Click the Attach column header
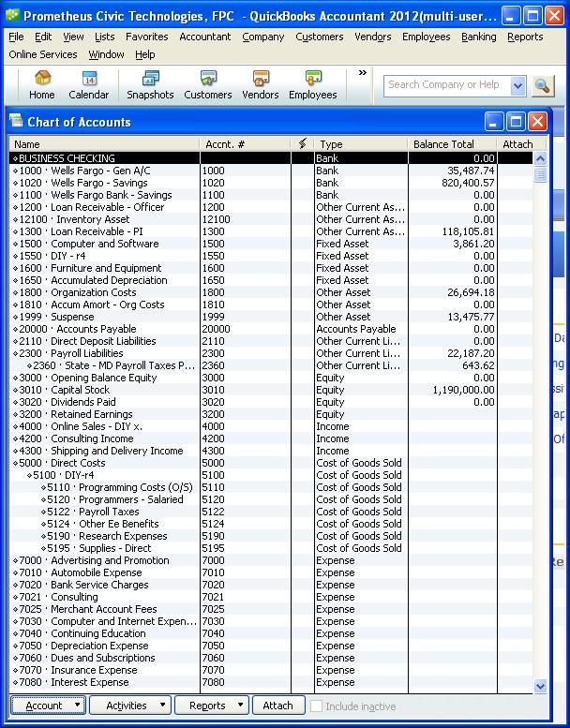Image resolution: width=570 pixels, height=728 pixels. click(x=521, y=144)
